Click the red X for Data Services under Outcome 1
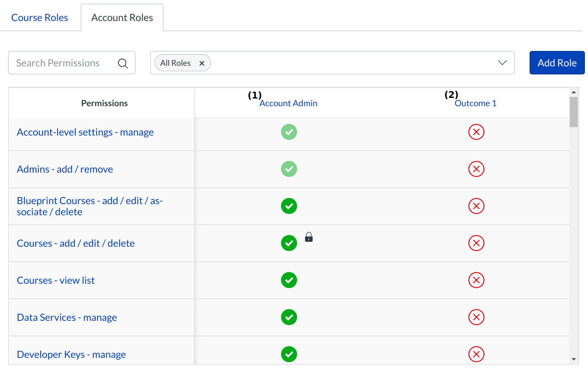The image size is (588, 369). coord(476,317)
